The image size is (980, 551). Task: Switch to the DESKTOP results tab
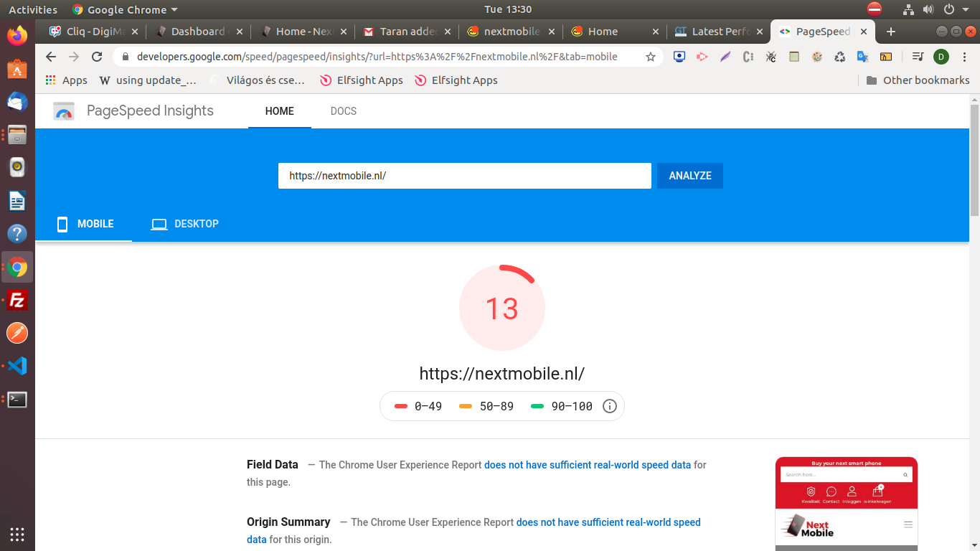click(185, 224)
